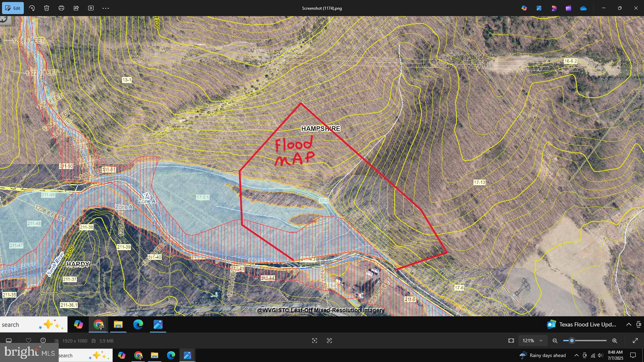The width and height of the screenshot is (644, 362).
Task: Open Clipchamp app icon in title bar
Action: [569, 8]
